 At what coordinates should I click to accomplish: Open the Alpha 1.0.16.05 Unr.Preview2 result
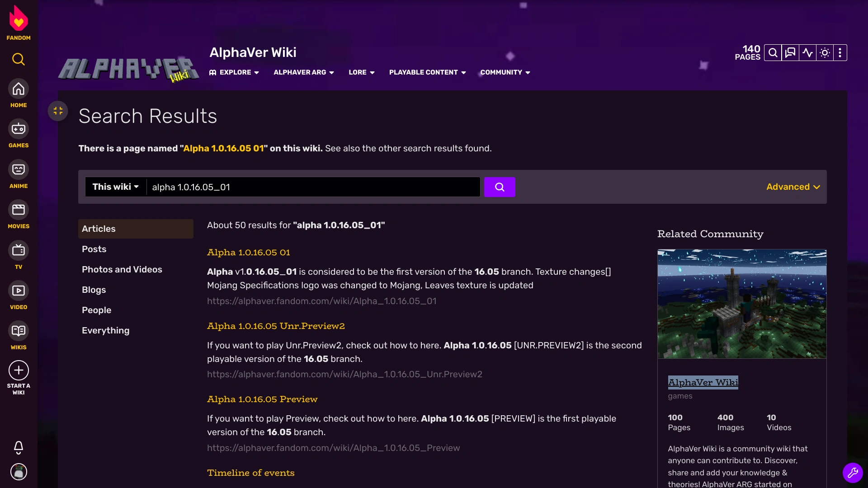(x=276, y=326)
